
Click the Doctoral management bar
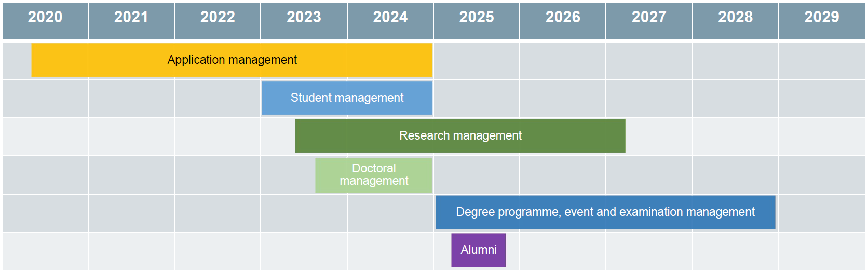(374, 175)
